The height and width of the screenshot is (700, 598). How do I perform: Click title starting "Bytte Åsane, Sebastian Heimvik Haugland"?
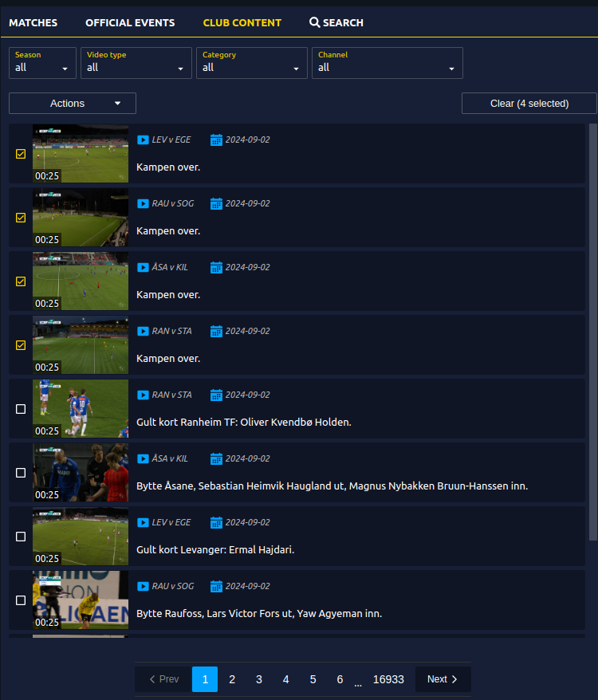point(332,486)
